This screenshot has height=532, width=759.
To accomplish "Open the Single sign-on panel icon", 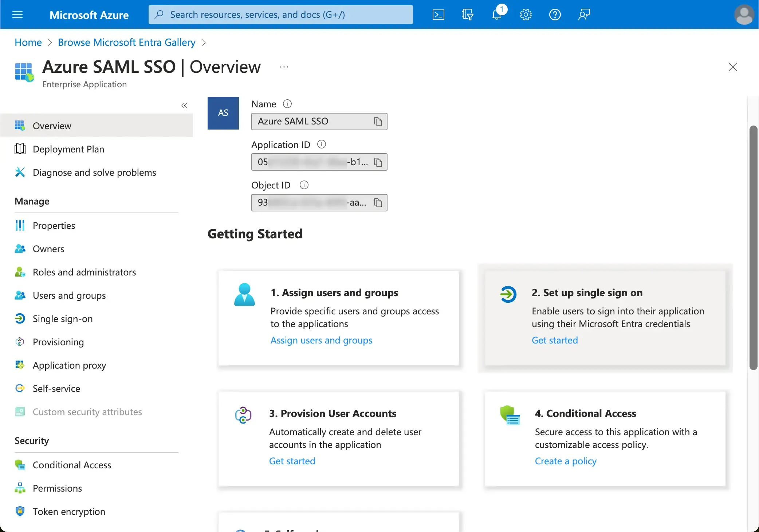I will [x=20, y=318].
